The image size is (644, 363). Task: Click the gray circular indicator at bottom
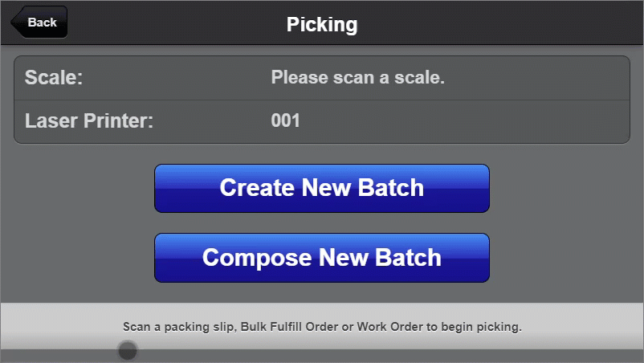[127, 350]
